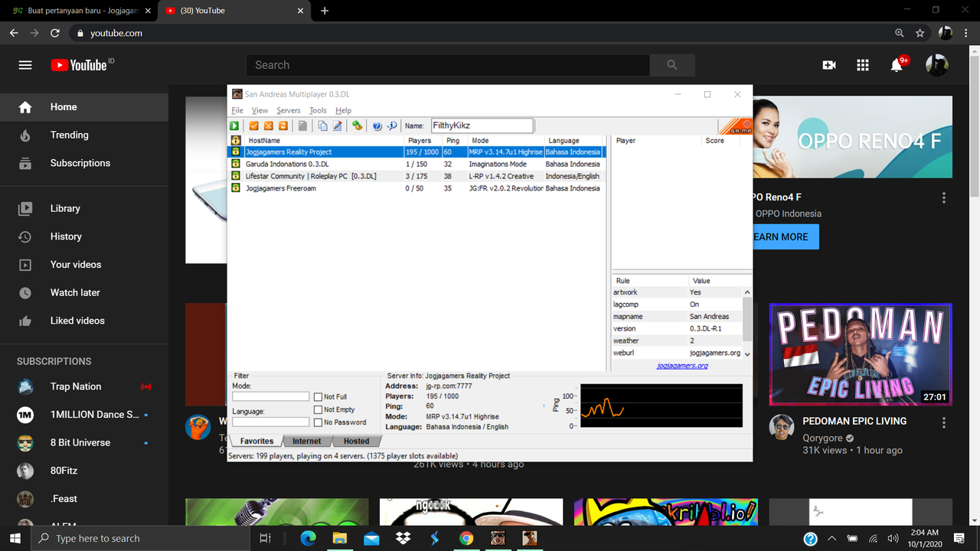Select Lifestar Community Roleplay server row

[417, 176]
